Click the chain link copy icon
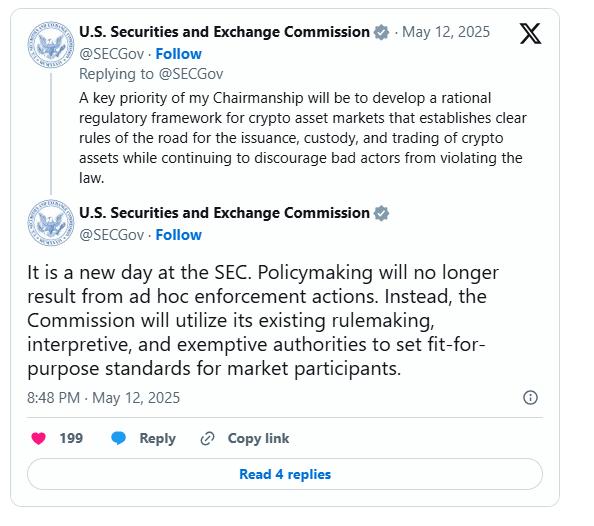Screen dimensions: 594x526 click(207, 438)
